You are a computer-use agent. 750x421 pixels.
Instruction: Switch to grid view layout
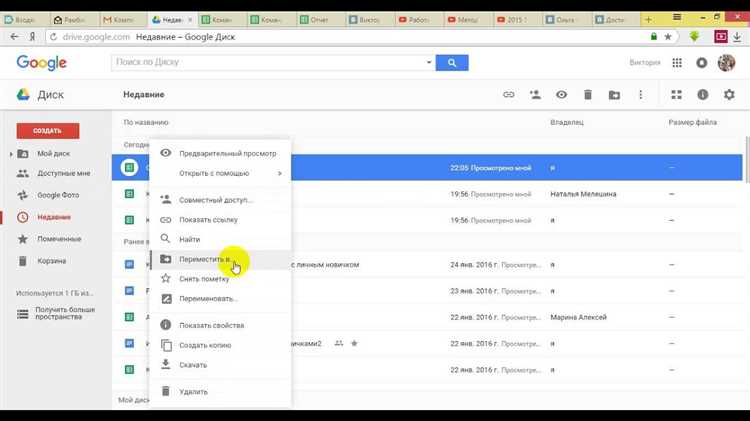pos(676,95)
